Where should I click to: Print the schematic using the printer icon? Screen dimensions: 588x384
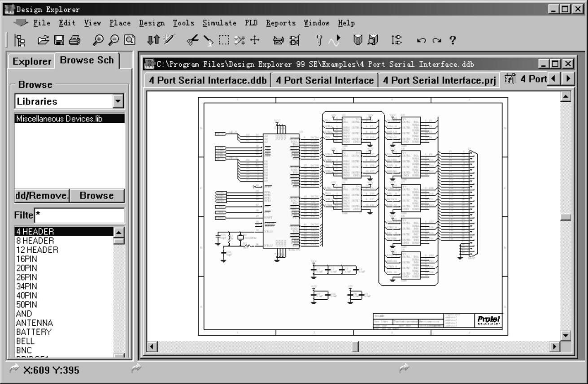(74, 40)
